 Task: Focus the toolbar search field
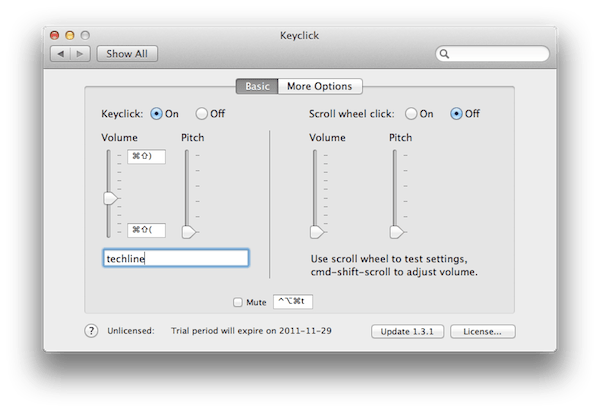(x=492, y=54)
